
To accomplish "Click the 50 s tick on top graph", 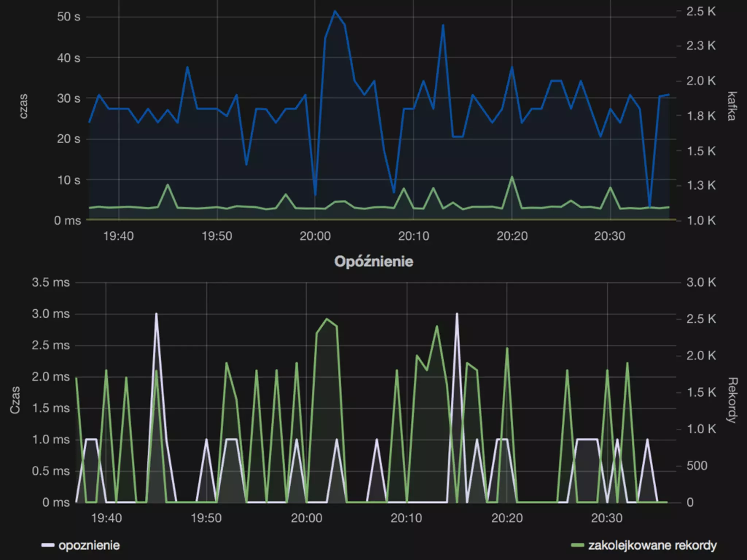I will click(69, 17).
